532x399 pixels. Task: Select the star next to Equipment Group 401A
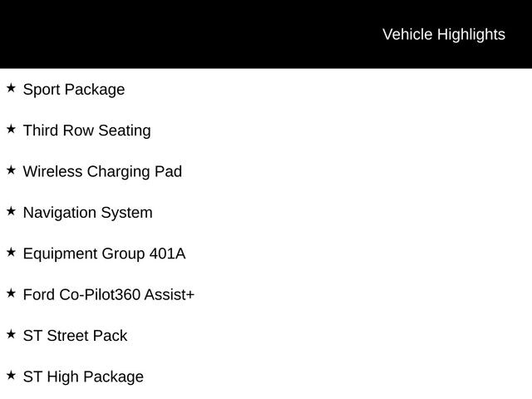tap(11, 252)
